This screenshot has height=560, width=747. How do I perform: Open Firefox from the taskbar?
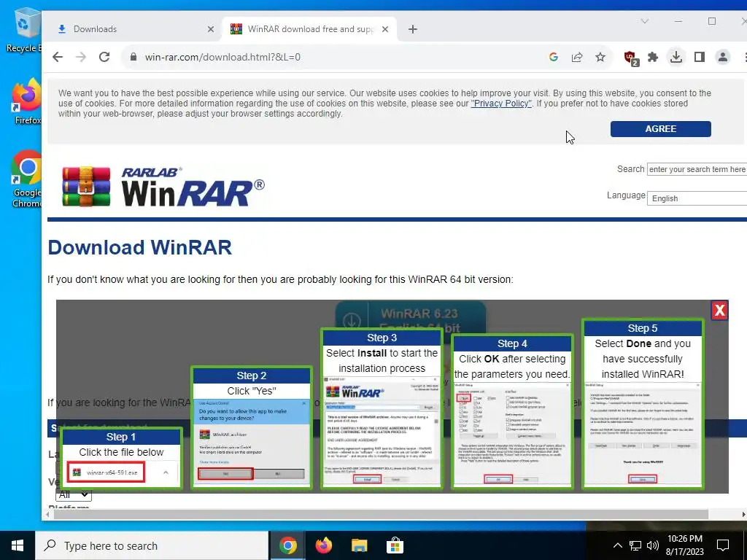tap(323, 545)
